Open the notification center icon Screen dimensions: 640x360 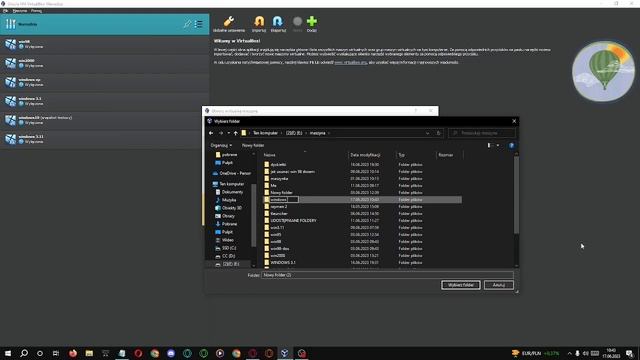pyautogui.click(x=630, y=353)
